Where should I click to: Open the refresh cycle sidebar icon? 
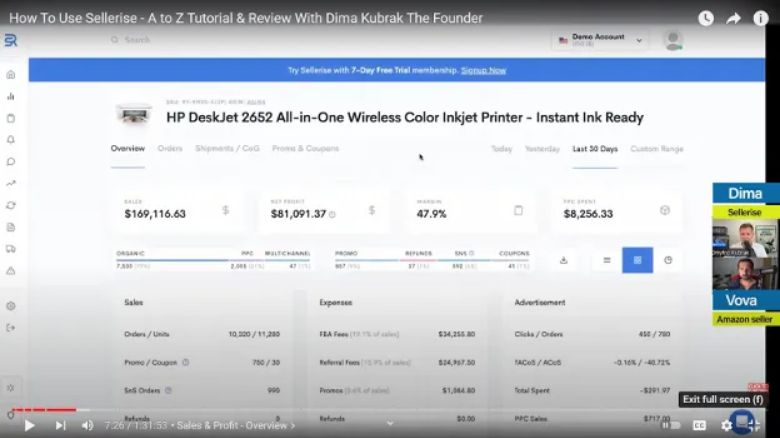[11, 206]
